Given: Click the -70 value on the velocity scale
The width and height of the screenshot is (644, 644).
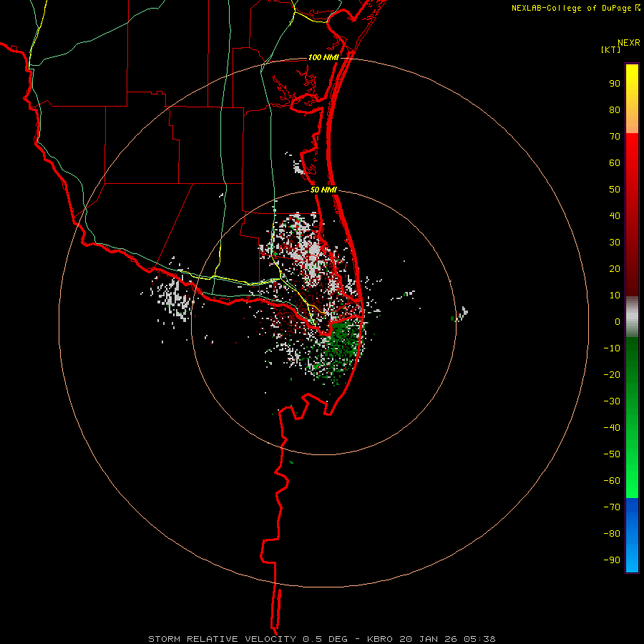Looking at the screenshot, I should click(x=612, y=507).
